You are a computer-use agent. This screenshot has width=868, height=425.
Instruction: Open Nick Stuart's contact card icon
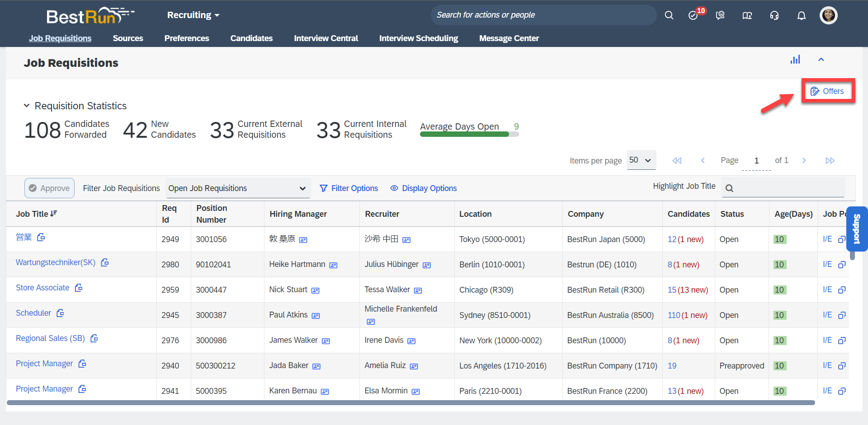pyautogui.click(x=316, y=290)
